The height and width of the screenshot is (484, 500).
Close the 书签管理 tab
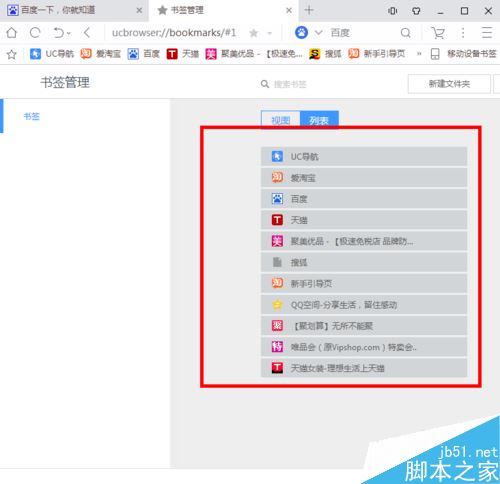tap(289, 11)
